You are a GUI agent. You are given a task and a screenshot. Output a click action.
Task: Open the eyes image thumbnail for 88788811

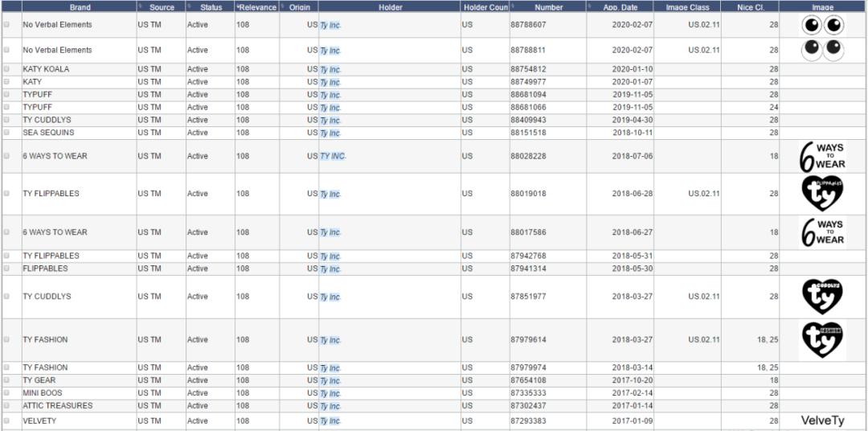point(823,50)
